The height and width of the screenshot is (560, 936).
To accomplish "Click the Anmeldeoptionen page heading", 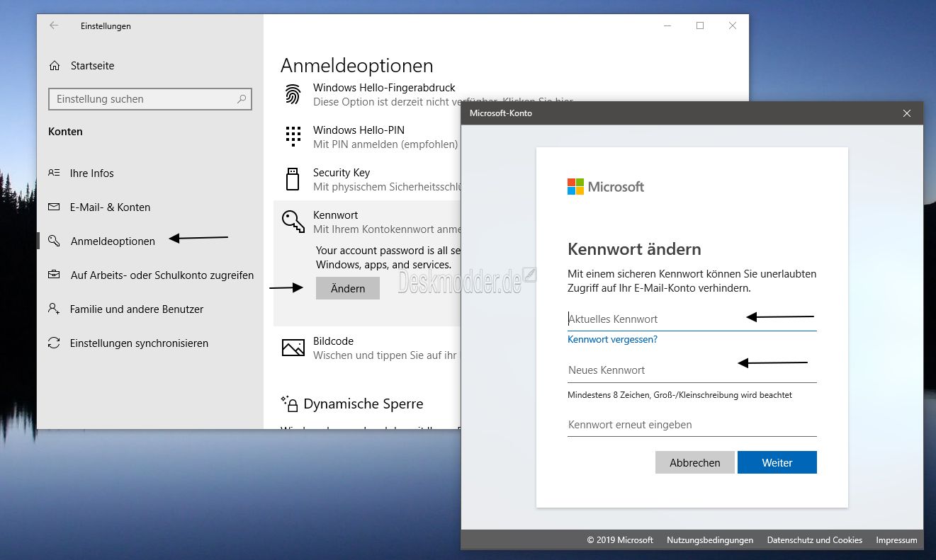I will click(356, 66).
